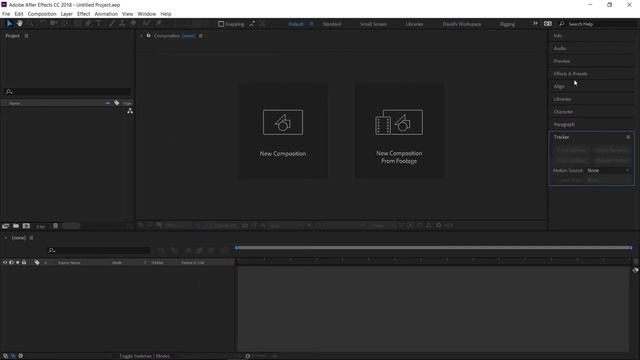Select the Horizontal Type tool
The height and width of the screenshot is (360, 640).
(99, 24)
